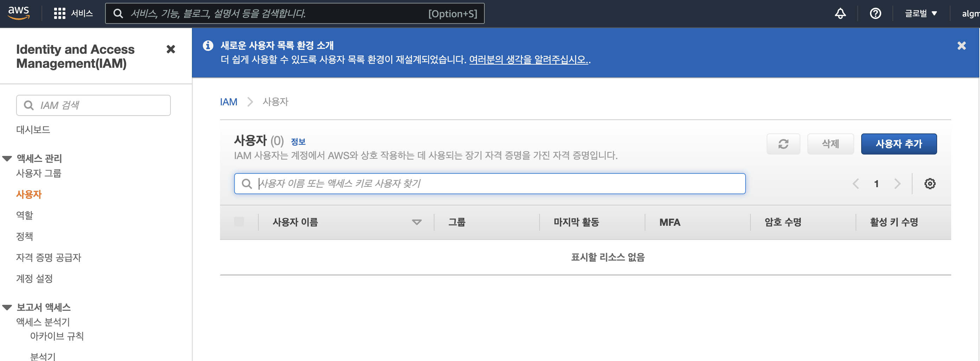Go to next page arrow
980x361 pixels.
(897, 184)
